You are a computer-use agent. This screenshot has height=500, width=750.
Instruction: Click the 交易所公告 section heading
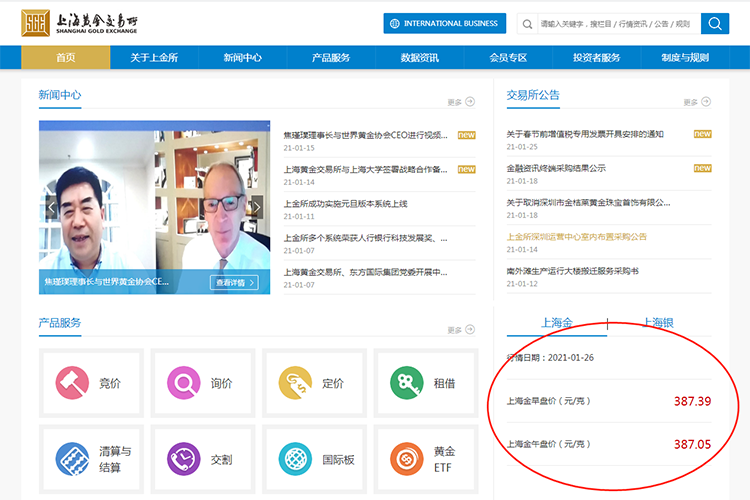(x=533, y=95)
